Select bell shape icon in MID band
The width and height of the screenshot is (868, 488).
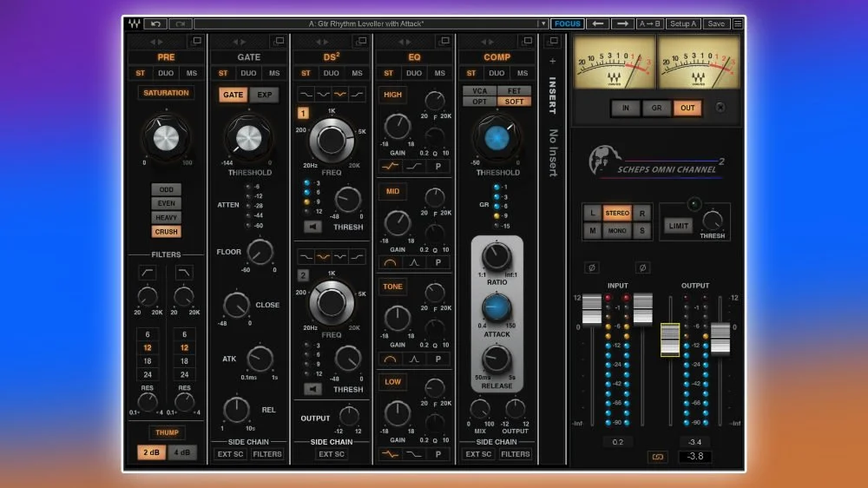pyautogui.click(x=414, y=262)
